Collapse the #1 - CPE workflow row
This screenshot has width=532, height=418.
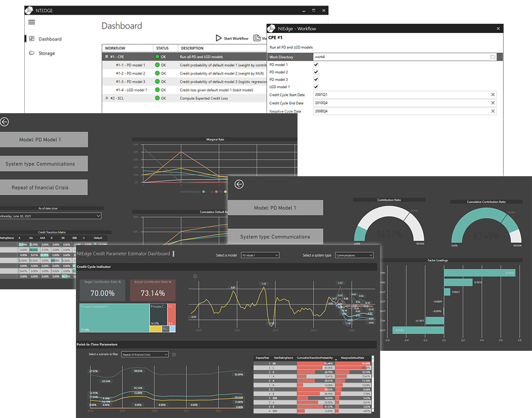point(106,57)
